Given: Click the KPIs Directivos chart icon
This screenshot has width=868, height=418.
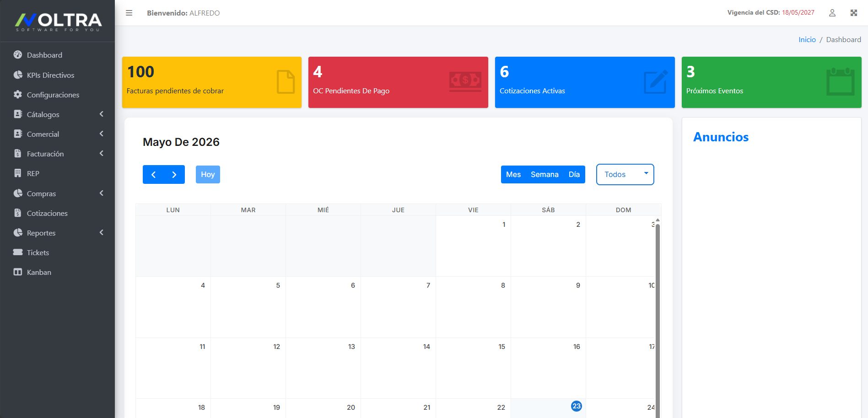Looking at the screenshot, I should point(18,75).
